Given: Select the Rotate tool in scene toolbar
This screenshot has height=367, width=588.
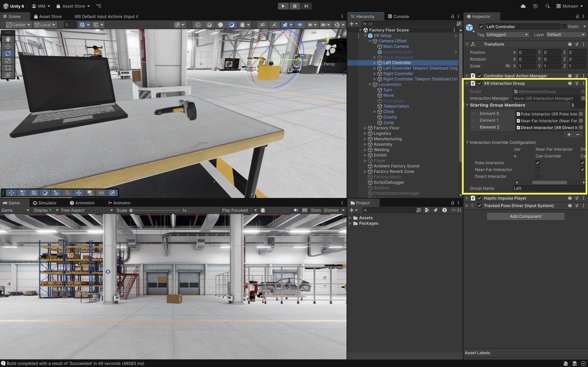Looking at the screenshot, I should tap(8, 53).
